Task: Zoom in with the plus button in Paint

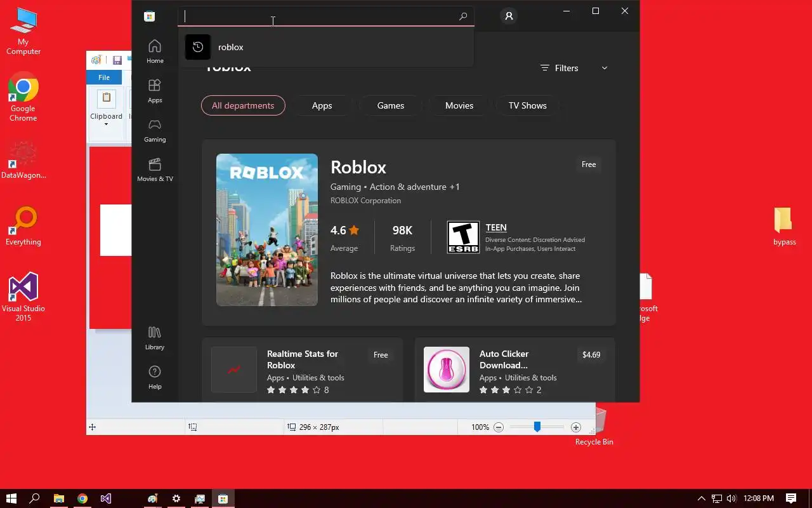Action: point(576,427)
